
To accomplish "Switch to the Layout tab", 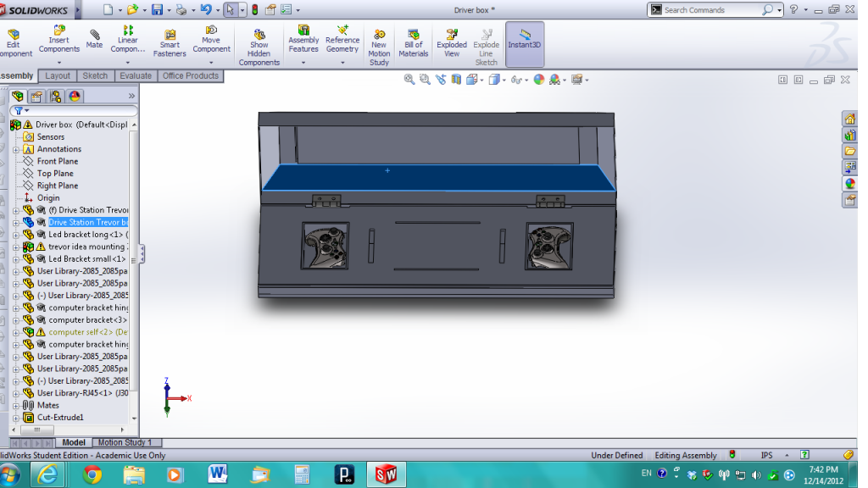I will click(x=58, y=75).
